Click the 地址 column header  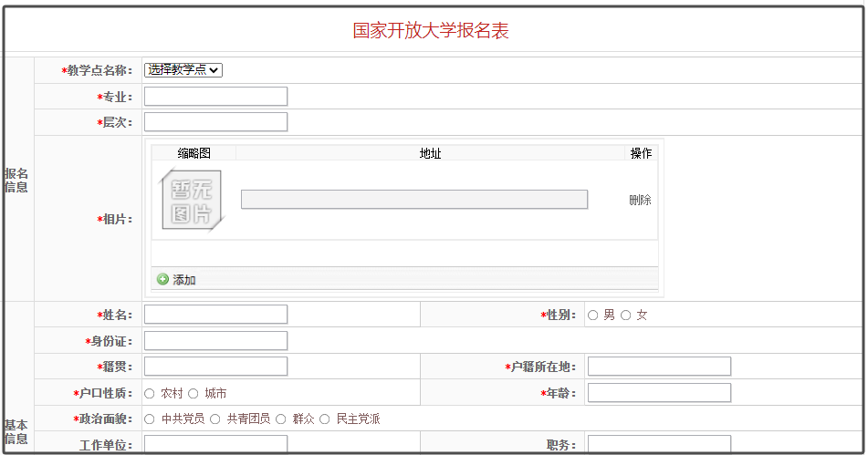(430, 153)
